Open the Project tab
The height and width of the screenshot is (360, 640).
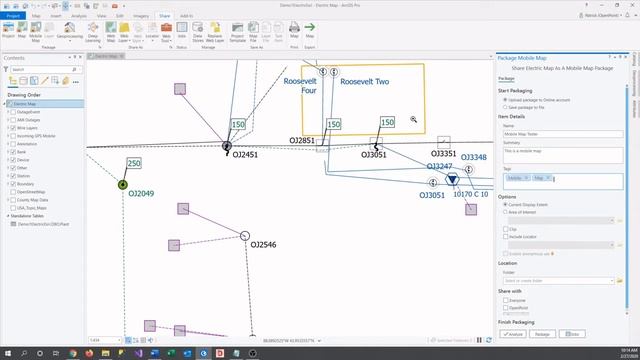[13, 16]
